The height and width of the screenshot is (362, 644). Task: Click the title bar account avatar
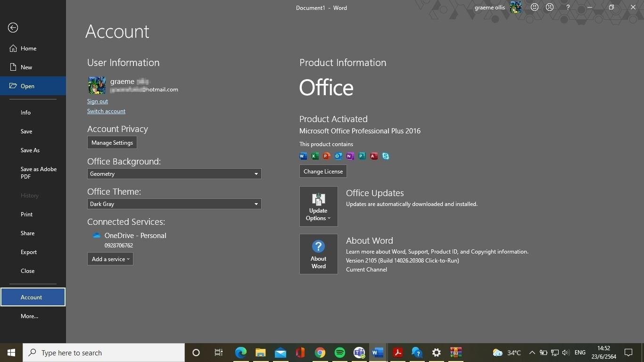pyautogui.click(x=516, y=7)
